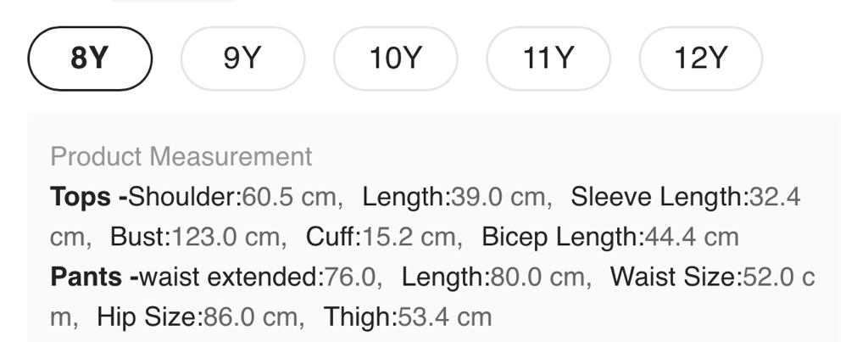
Task: Click the Bicep Length 44.4 cm value
Action: click(609, 237)
